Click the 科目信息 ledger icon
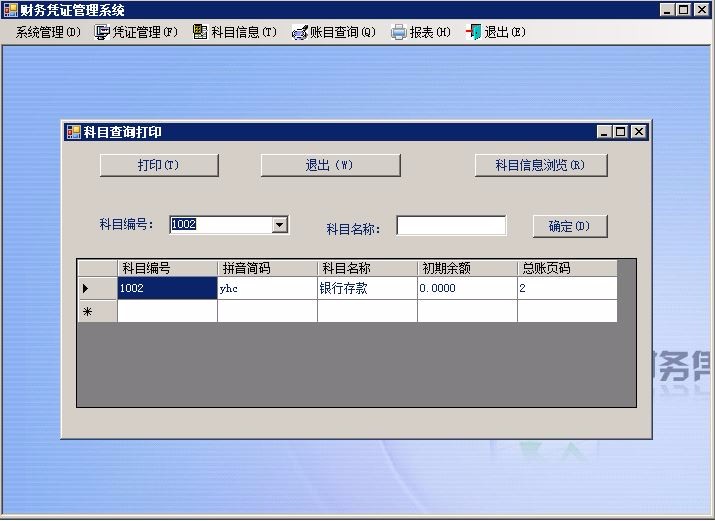Viewport: 715px width, 521px height. pyautogui.click(x=200, y=32)
